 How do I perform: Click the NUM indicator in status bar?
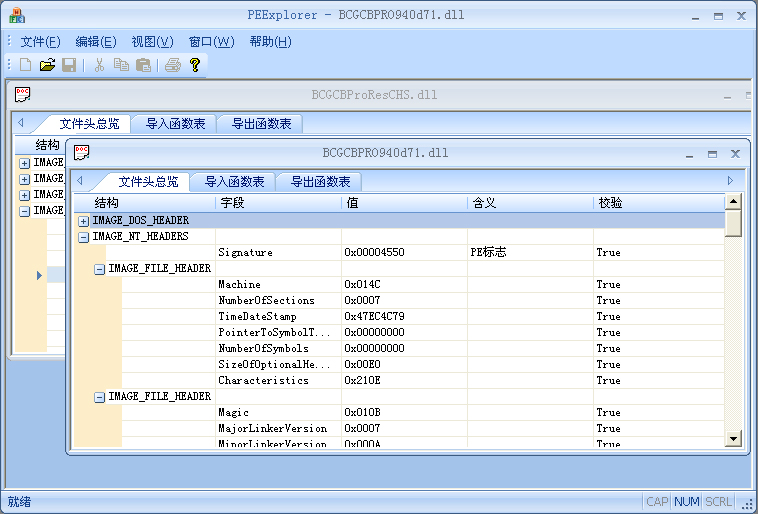tap(686, 502)
